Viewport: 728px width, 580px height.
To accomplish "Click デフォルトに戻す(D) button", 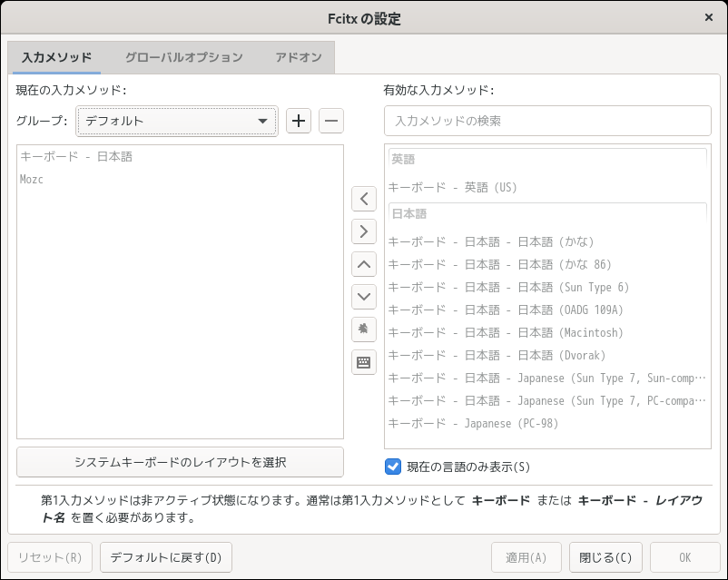I will click(x=166, y=557).
